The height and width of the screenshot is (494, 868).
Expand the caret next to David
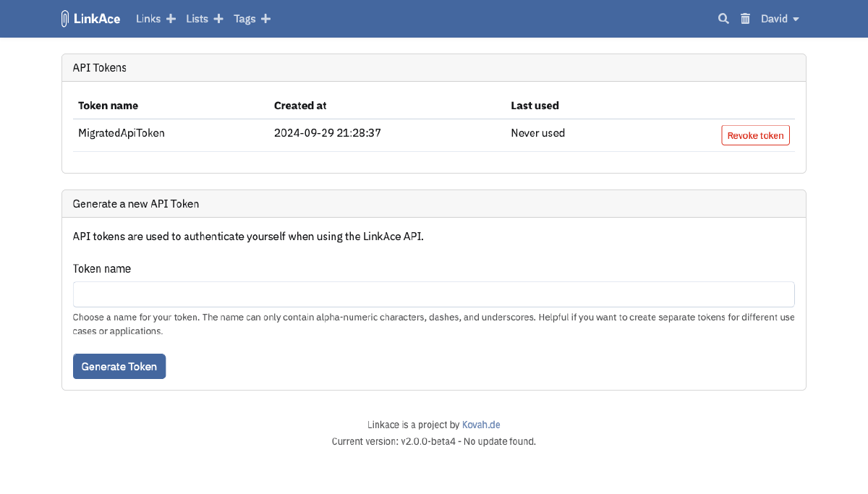click(x=796, y=19)
